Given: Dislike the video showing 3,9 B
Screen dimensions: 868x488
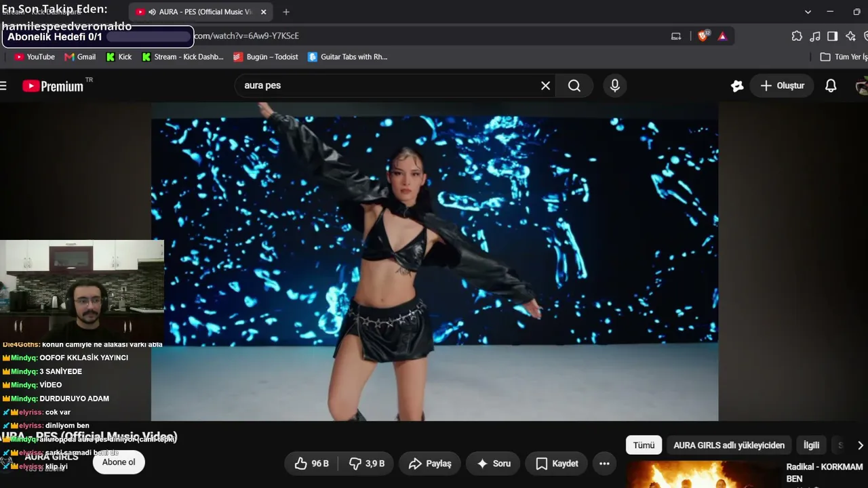Looking at the screenshot, I should 367,464.
